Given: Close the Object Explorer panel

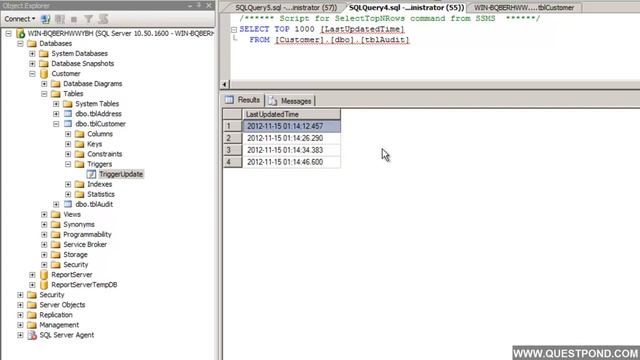Looking at the screenshot, I should (x=209, y=5).
